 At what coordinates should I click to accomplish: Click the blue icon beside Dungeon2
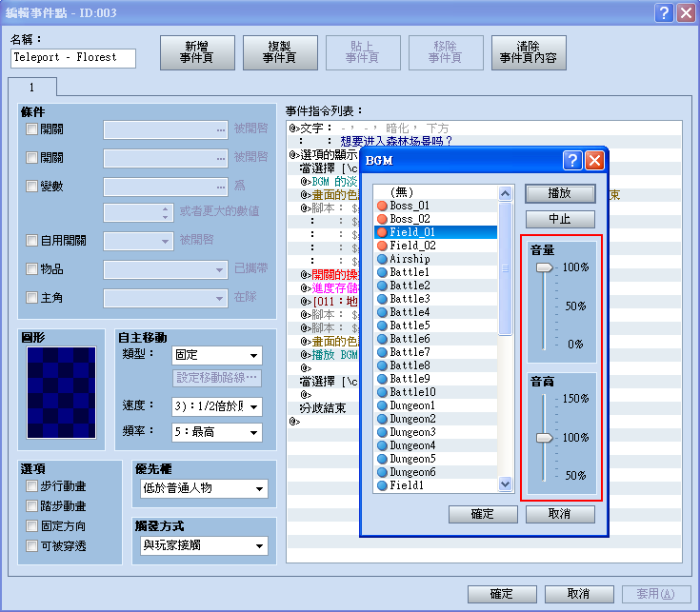(x=382, y=419)
